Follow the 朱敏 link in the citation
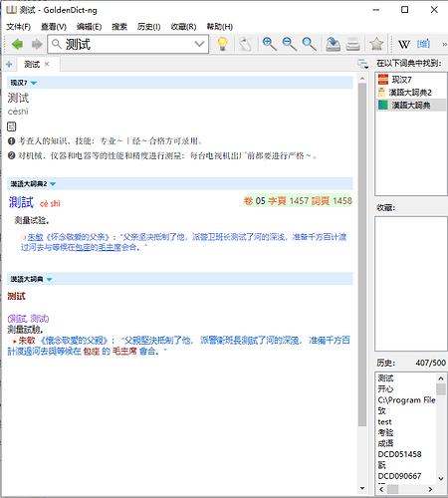Viewport: 448px width, 498px height. coord(35,237)
